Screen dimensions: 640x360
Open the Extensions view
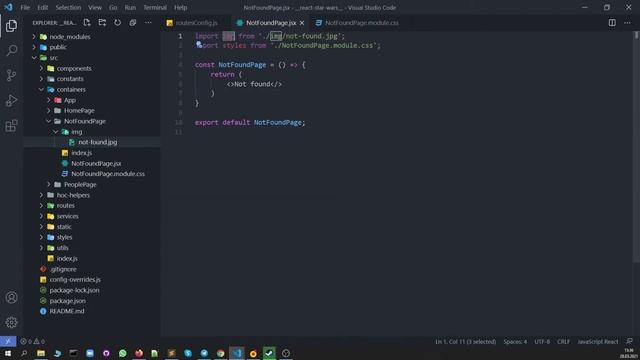[x=11, y=125]
